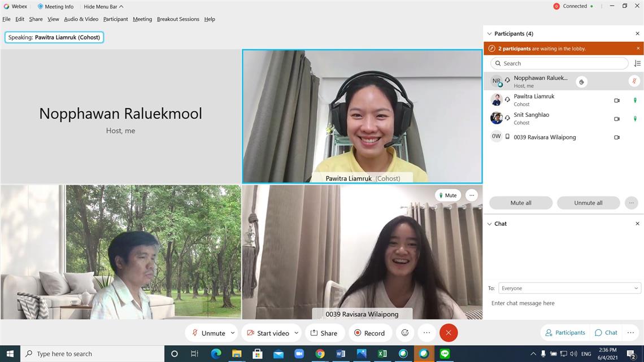Open the Breakout Sessions menu

[178, 19]
